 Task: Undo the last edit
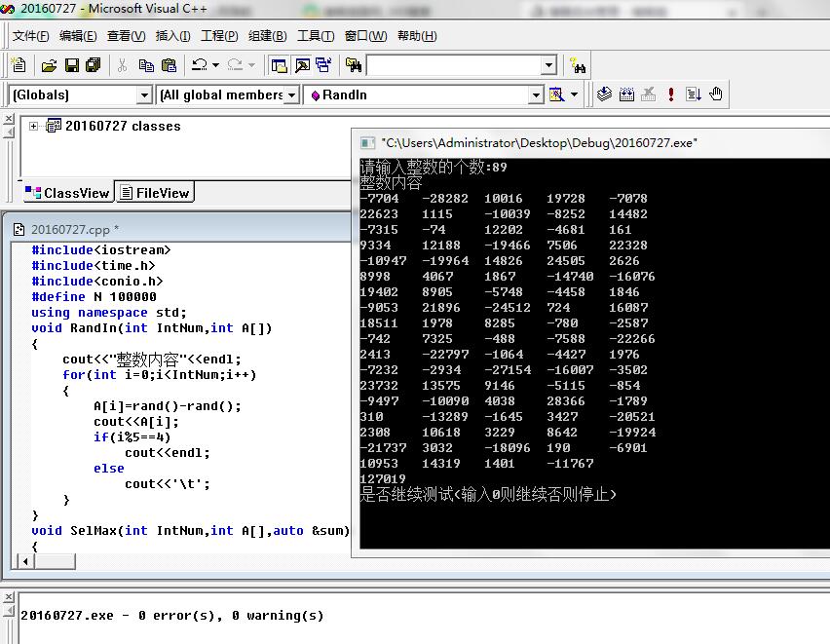200,65
